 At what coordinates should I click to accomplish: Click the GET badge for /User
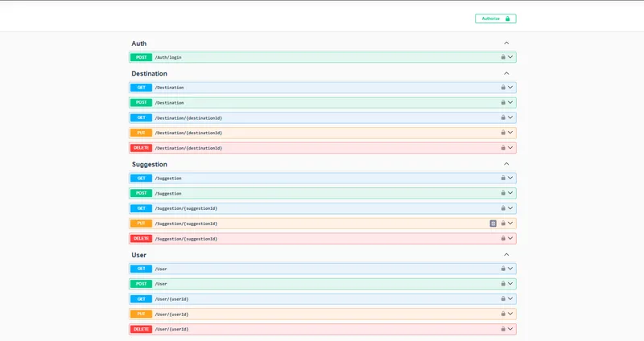coord(142,269)
